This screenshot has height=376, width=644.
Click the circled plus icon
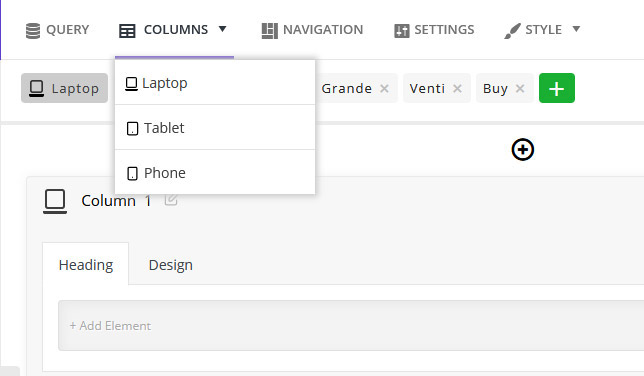pyautogui.click(x=523, y=150)
